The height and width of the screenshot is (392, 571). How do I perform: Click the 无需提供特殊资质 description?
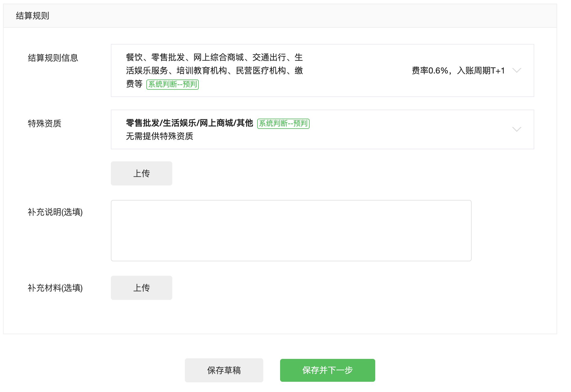[159, 136]
